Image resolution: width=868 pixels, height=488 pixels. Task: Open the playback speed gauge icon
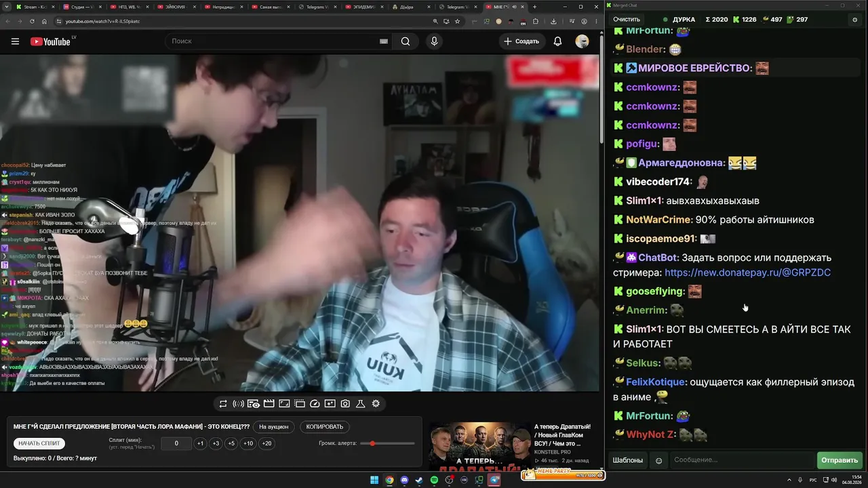click(x=315, y=404)
